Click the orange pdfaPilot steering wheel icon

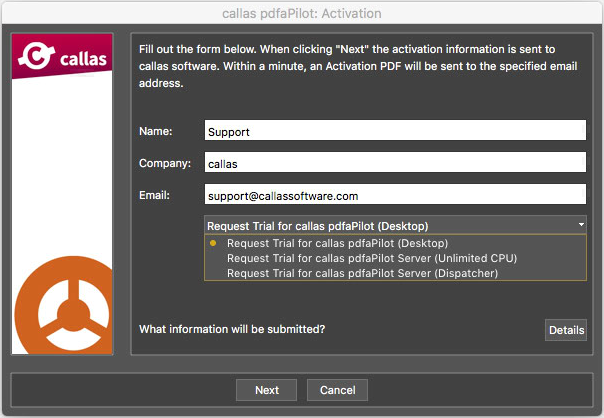click(64, 305)
